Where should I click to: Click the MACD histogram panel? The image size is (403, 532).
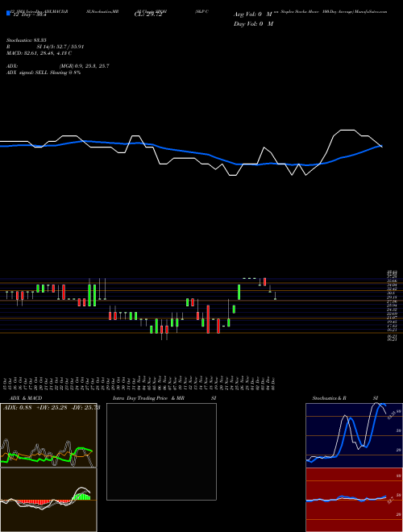tap(48, 500)
